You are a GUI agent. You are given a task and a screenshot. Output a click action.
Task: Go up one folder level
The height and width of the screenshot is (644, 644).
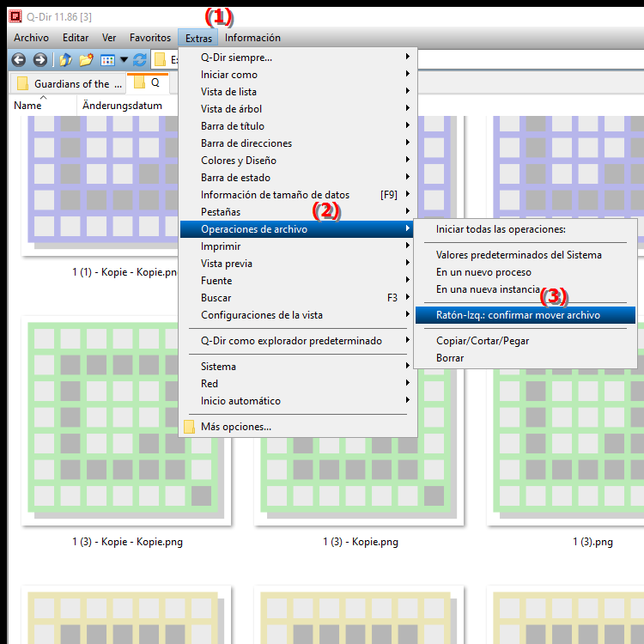tap(65, 60)
